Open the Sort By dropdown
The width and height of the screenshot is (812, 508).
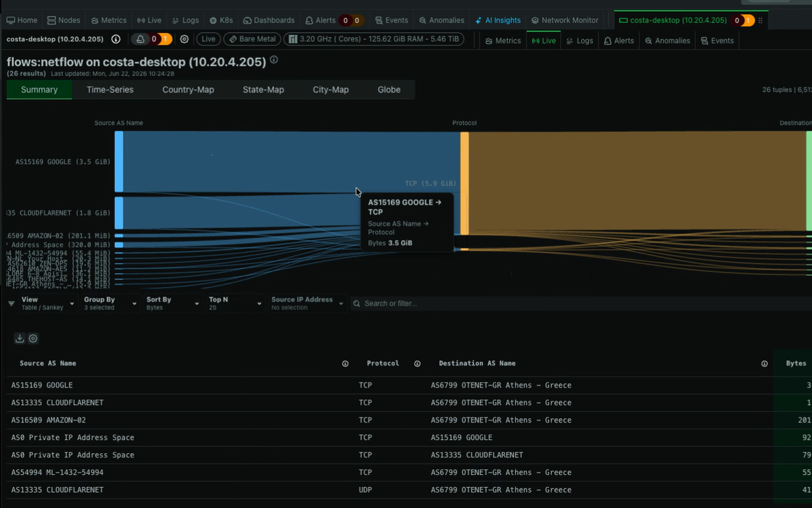(172, 303)
